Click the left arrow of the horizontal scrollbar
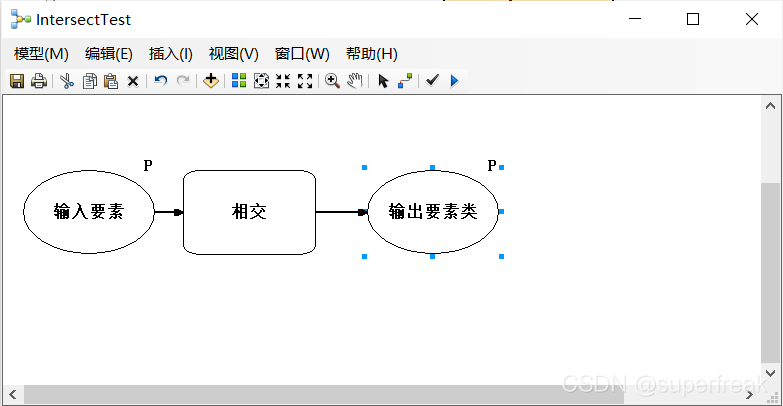This screenshot has width=783, height=406. [13, 395]
